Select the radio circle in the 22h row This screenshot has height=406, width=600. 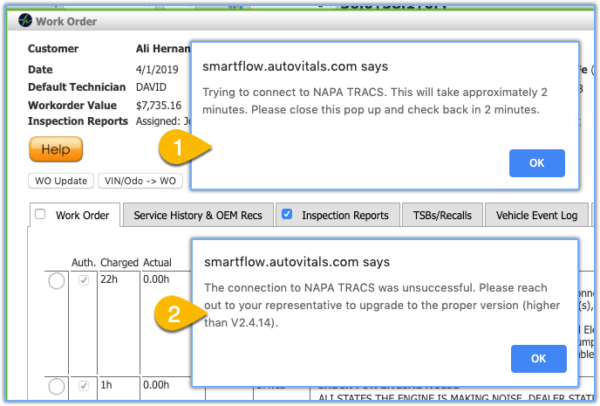(x=56, y=281)
